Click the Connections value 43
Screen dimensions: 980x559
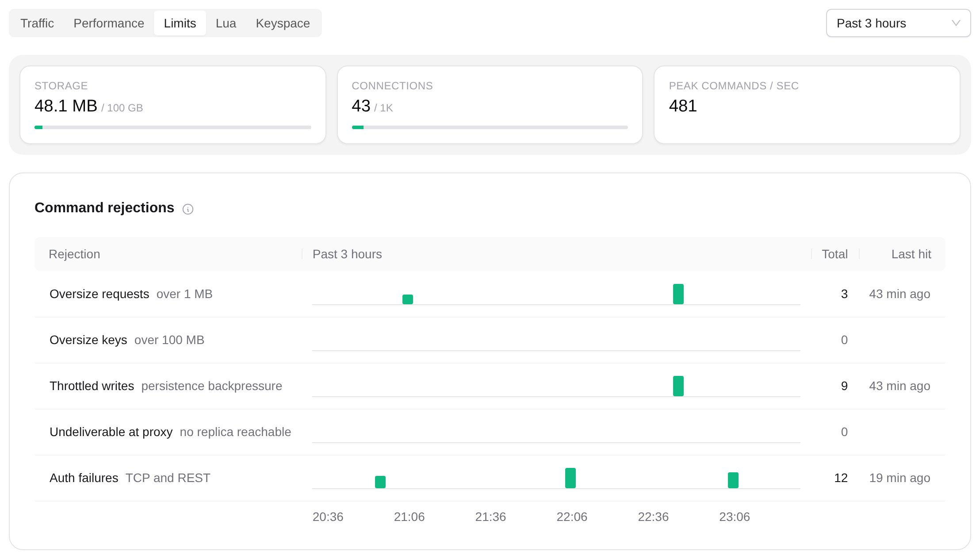click(x=361, y=106)
